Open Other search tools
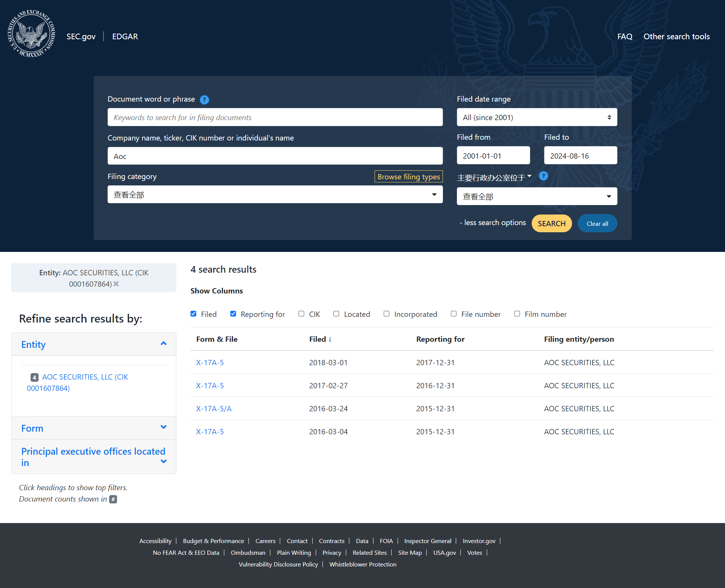This screenshot has height=588, width=725. tap(676, 37)
